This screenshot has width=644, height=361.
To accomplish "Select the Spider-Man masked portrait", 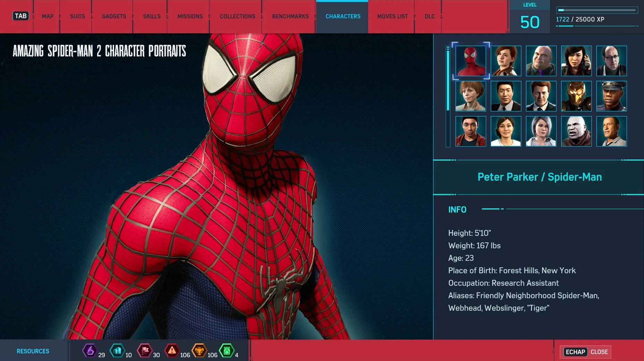I will coord(471,61).
